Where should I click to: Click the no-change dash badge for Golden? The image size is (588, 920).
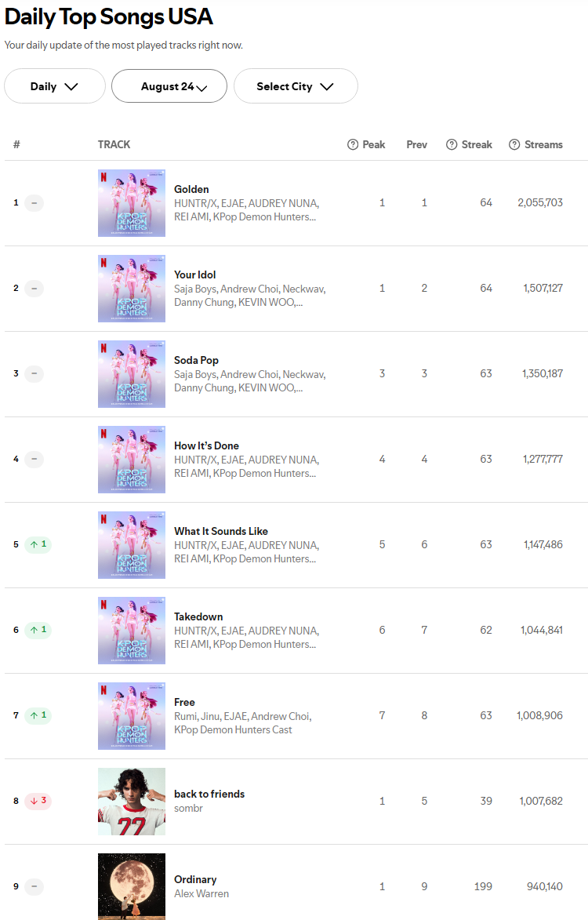(34, 203)
